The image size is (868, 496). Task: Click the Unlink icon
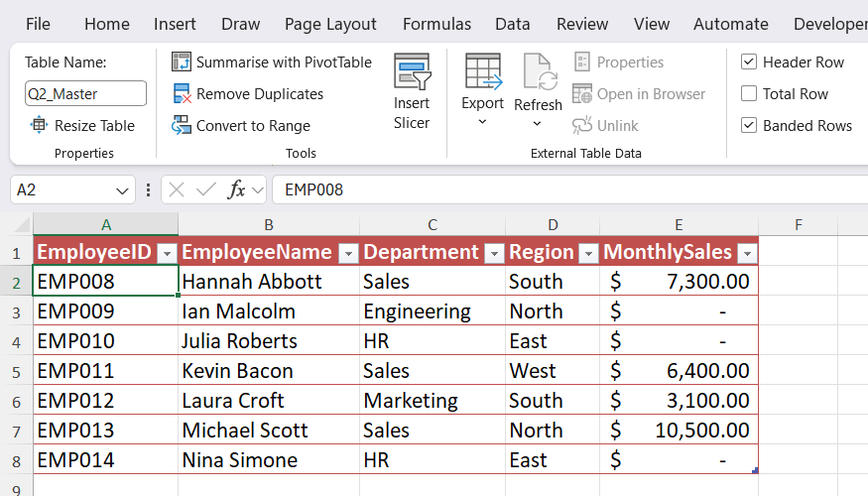point(581,125)
